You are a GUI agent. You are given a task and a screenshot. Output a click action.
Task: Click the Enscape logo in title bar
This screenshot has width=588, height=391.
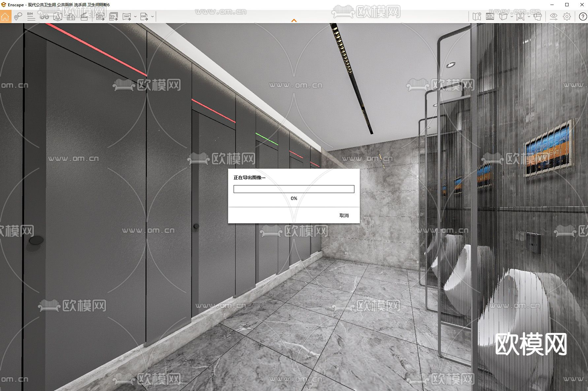point(4,5)
